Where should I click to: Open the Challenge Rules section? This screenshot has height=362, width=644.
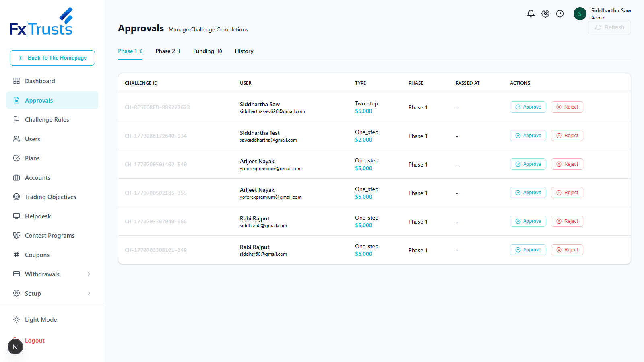click(17, 119)
